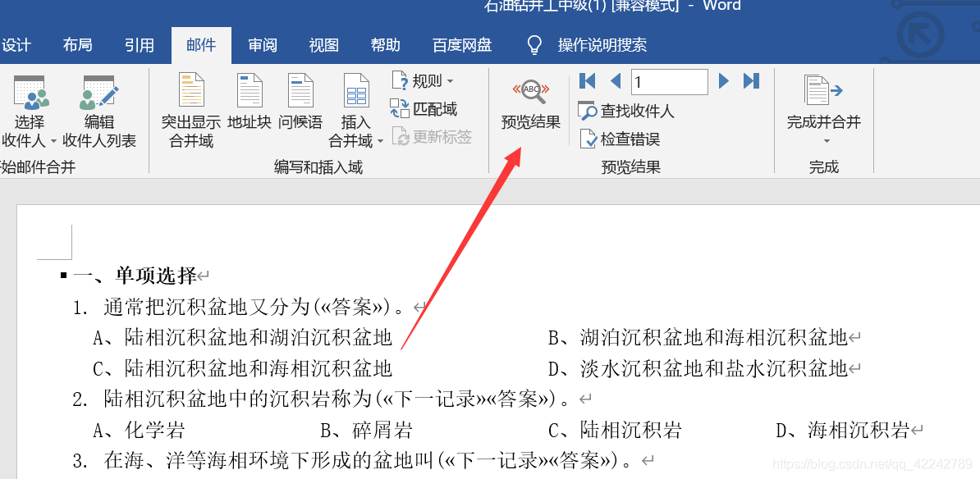Click the record number field showing 1

pyautogui.click(x=670, y=81)
